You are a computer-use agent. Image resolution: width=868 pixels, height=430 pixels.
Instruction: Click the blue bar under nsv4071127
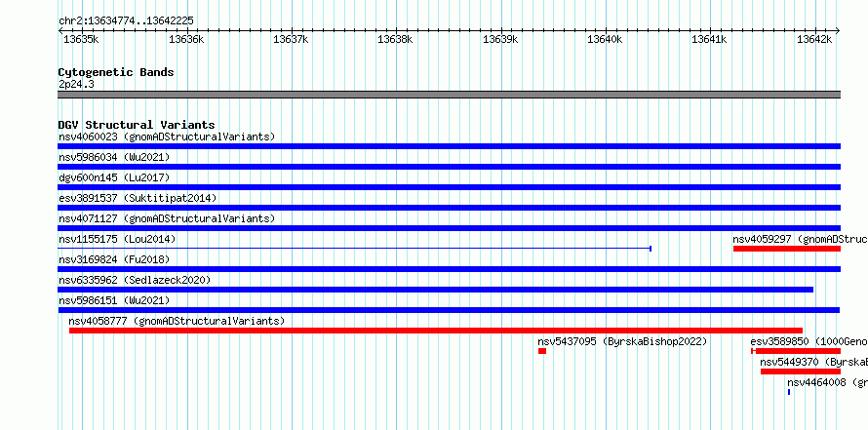pyautogui.click(x=449, y=228)
